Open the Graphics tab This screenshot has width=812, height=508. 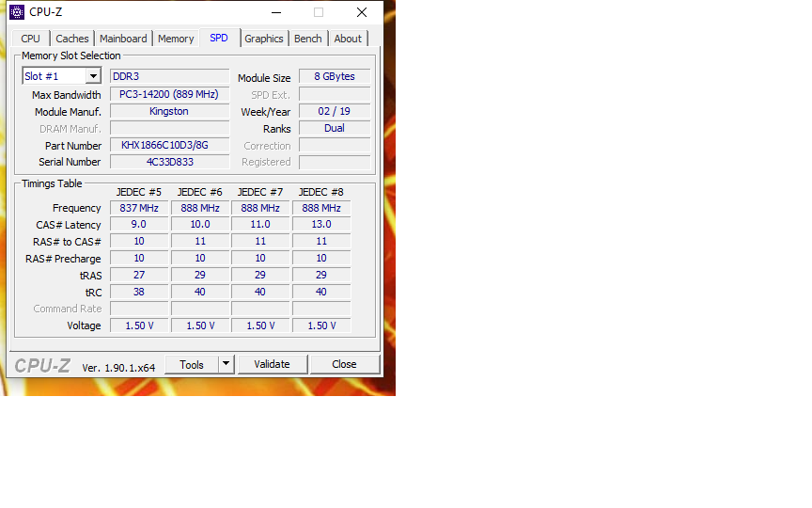264,39
